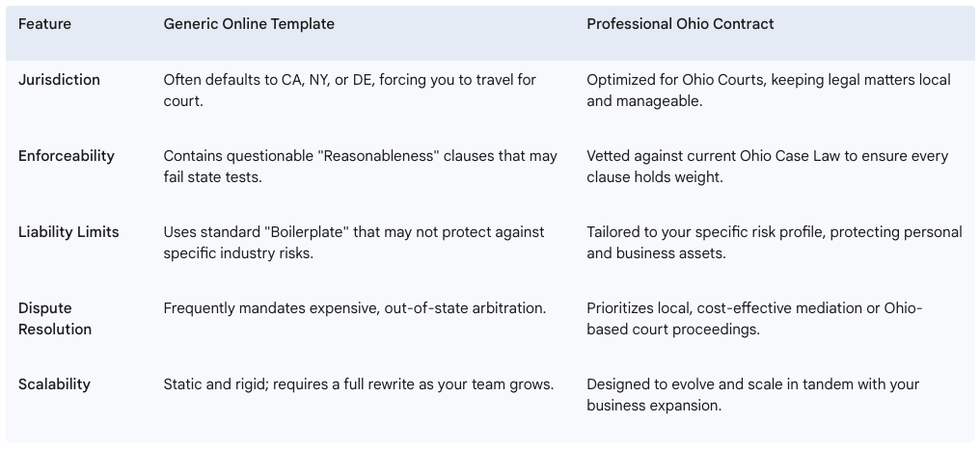Select the cell mentioning questionable clauses failing state tests

[x=360, y=166]
